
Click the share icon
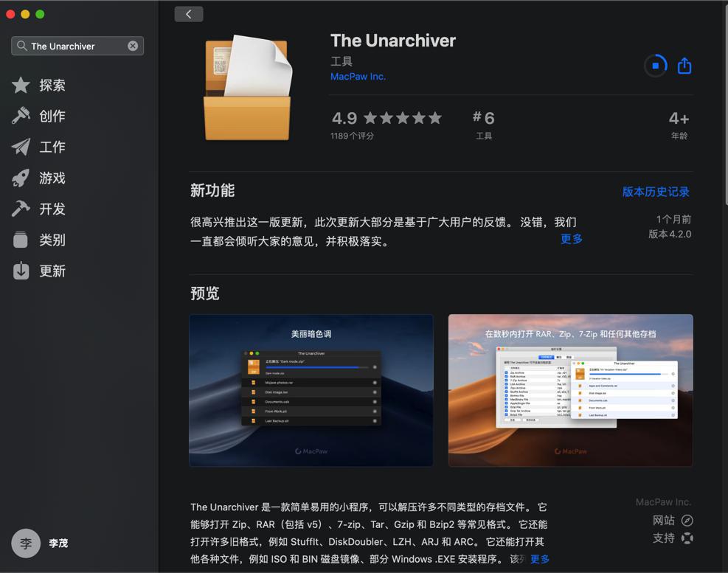click(x=684, y=66)
